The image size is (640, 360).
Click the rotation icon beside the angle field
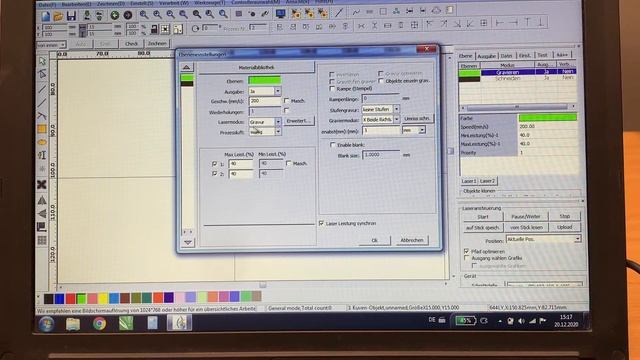[x=195, y=29]
